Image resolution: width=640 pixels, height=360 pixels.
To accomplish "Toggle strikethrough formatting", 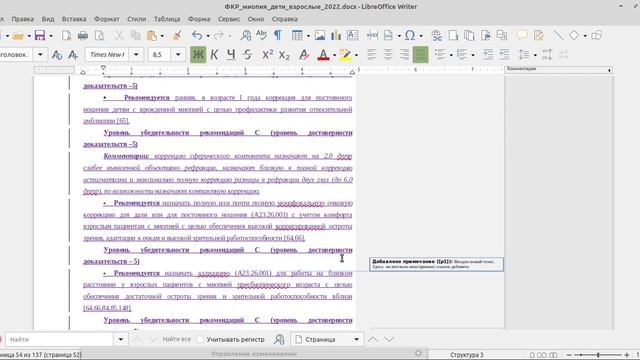I will click(x=247, y=54).
